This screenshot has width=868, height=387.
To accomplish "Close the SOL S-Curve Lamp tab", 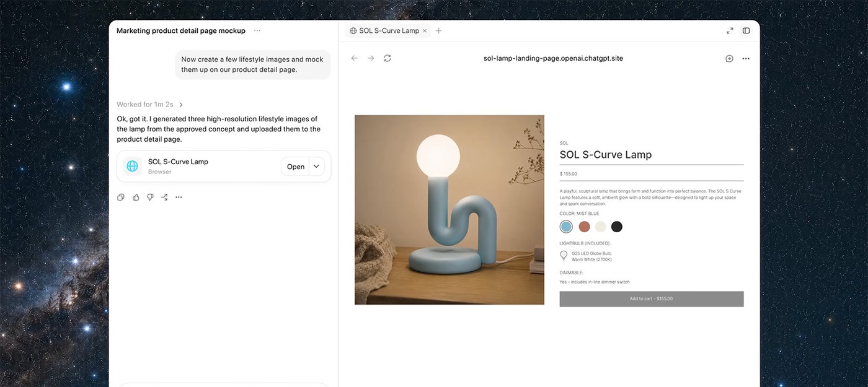I will coord(425,30).
